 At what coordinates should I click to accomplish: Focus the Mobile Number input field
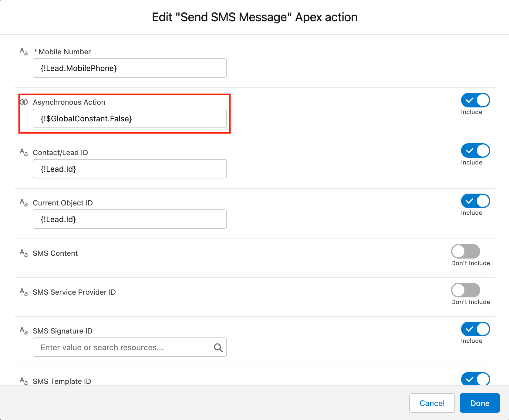[130, 68]
